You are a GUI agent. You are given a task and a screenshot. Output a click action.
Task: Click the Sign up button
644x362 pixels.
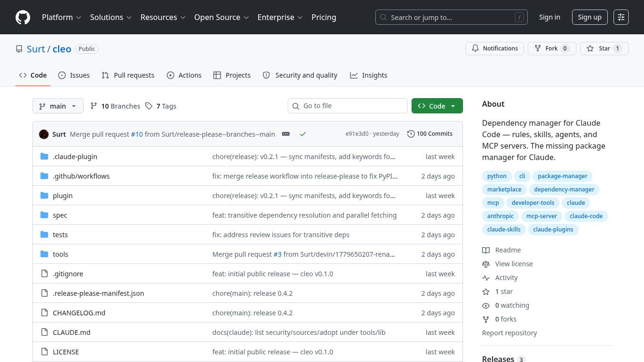590,17
